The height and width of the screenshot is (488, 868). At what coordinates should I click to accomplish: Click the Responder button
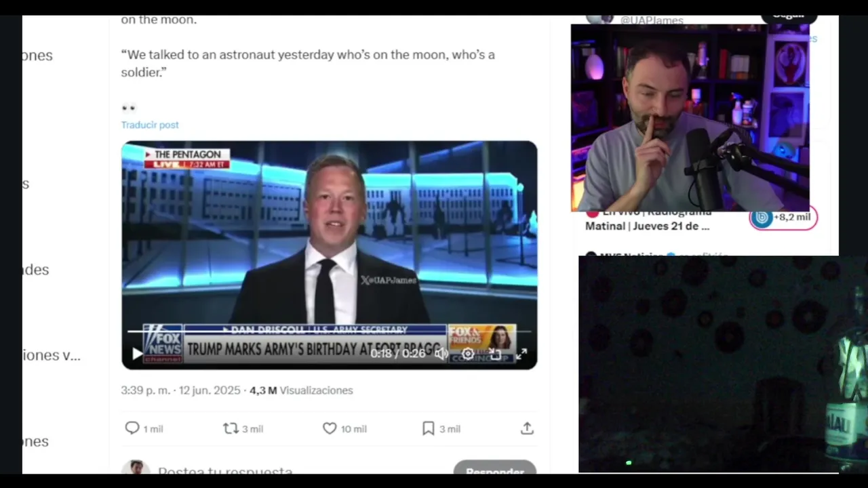point(494,469)
